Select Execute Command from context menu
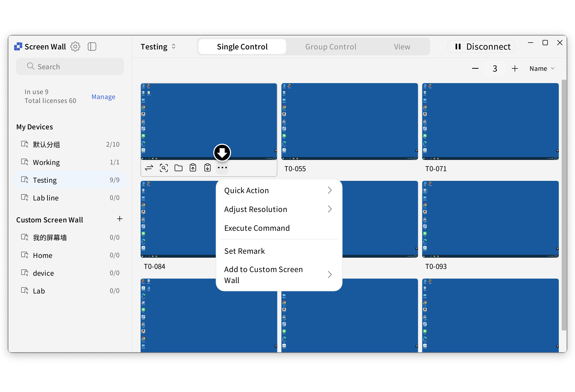The image size is (575, 392). point(257,228)
